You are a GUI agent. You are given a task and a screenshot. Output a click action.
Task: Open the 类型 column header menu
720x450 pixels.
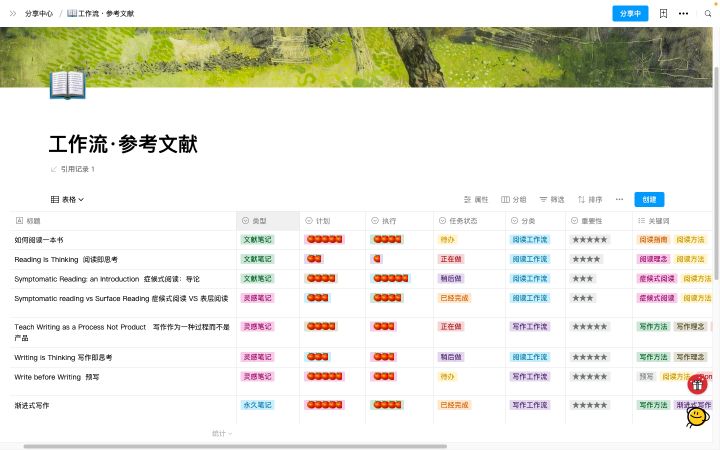[268, 221]
